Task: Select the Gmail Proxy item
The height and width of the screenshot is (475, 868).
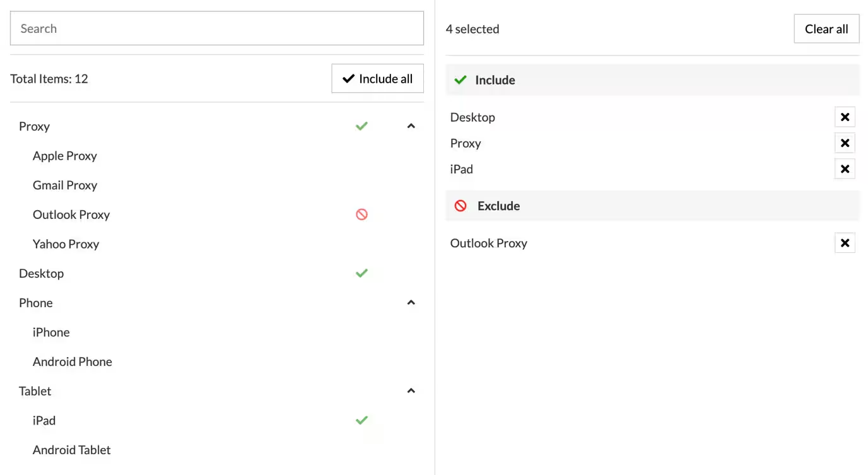Action: point(65,185)
